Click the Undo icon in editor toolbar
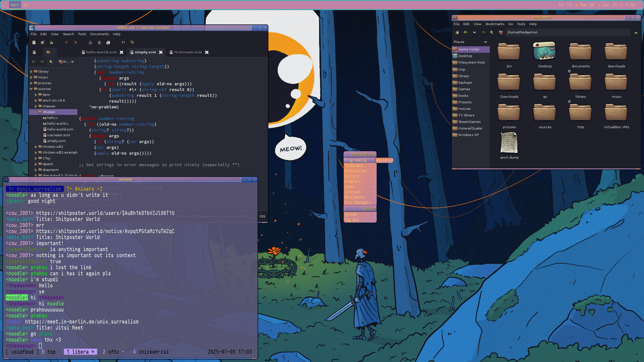This screenshot has height=362, width=644. tap(67, 42)
